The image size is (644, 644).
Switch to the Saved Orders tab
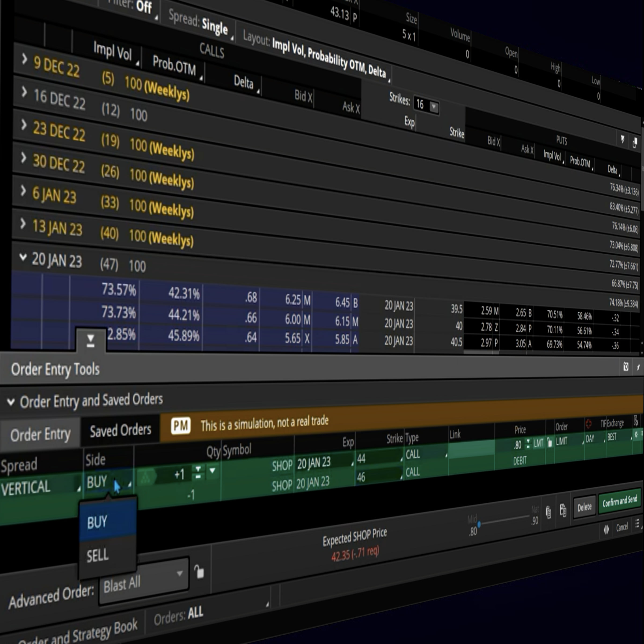coord(120,430)
